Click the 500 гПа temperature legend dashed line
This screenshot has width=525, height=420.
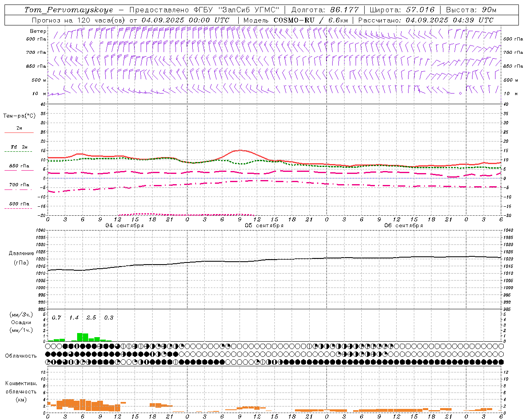point(18,208)
